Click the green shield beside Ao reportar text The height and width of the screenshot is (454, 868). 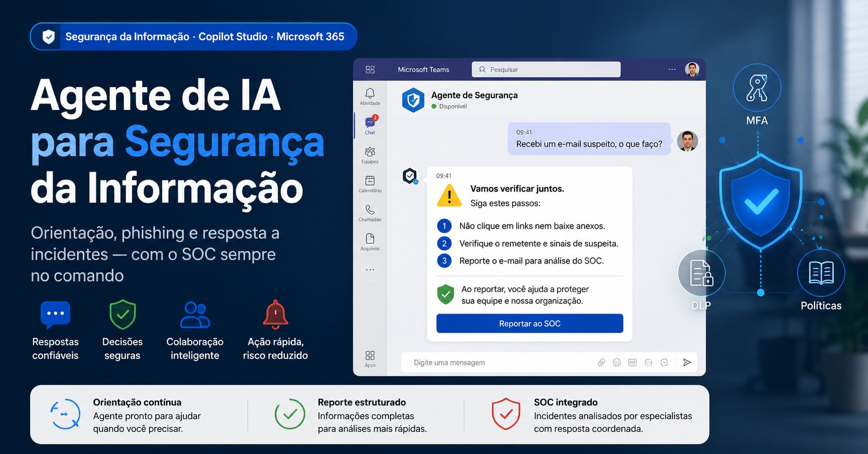point(446,295)
